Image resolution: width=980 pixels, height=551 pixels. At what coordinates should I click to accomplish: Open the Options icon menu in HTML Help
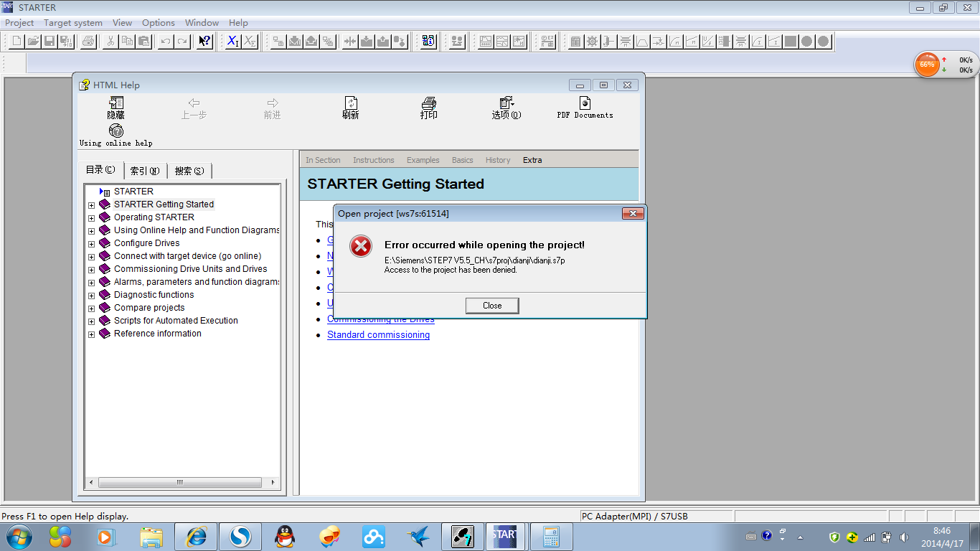[507, 108]
